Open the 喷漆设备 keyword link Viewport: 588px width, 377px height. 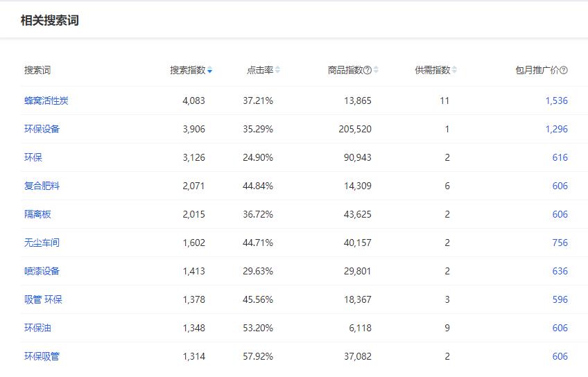pos(42,271)
